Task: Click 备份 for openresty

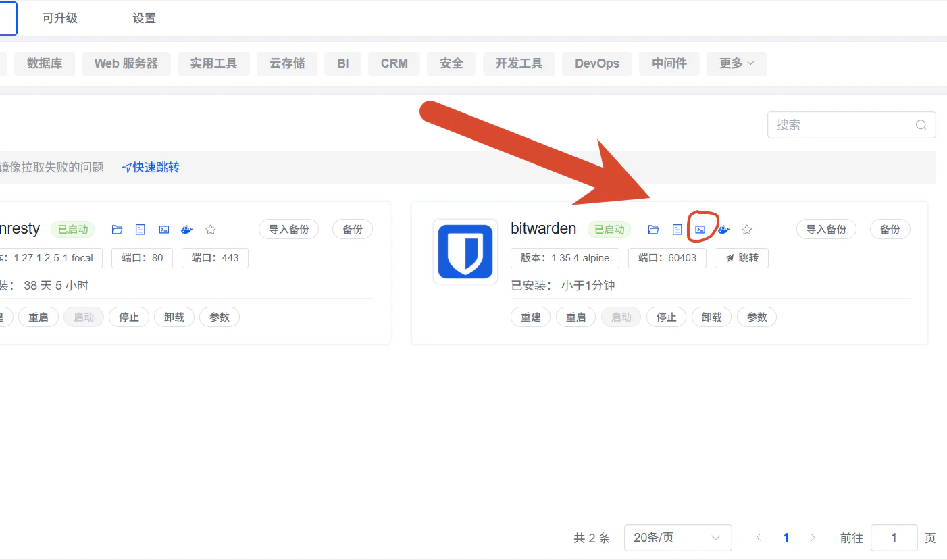Action: 353,230
